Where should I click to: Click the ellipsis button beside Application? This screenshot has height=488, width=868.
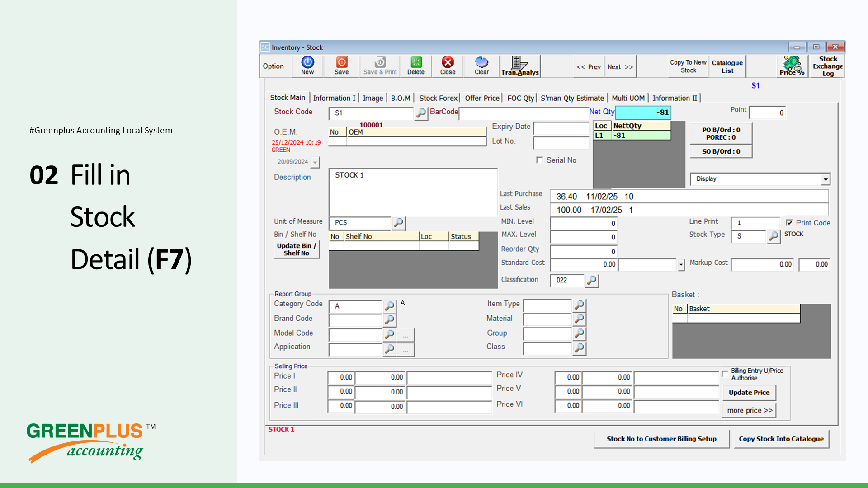(x=406, y=350)
